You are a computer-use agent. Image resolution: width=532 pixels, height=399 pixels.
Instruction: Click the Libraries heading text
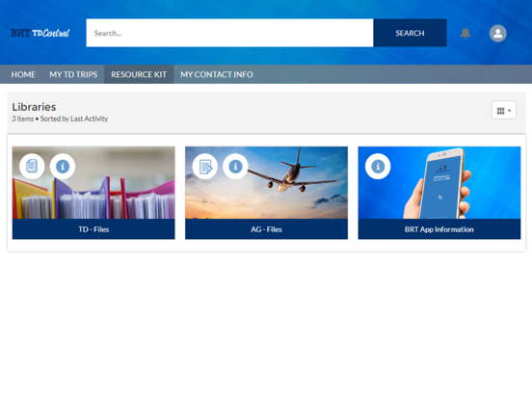point(34,107)
